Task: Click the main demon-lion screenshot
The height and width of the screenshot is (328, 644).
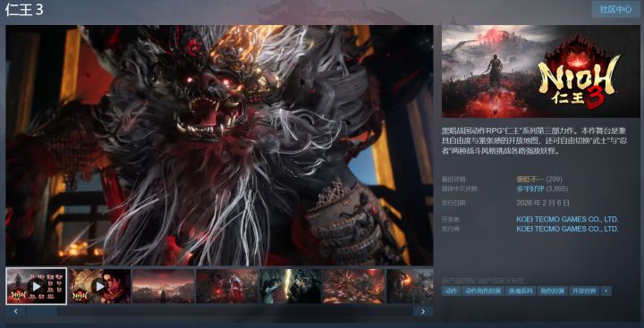Action: [x=219, y=146]
